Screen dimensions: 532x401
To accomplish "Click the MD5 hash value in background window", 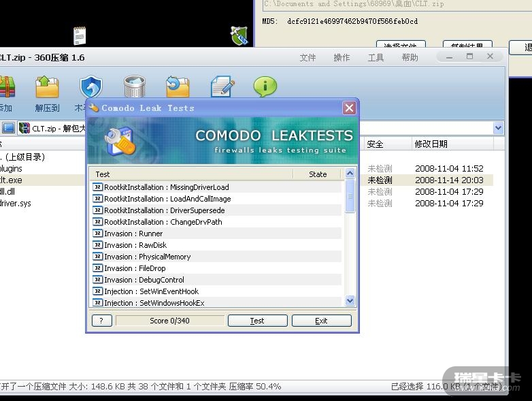I will tap(352, 21).
